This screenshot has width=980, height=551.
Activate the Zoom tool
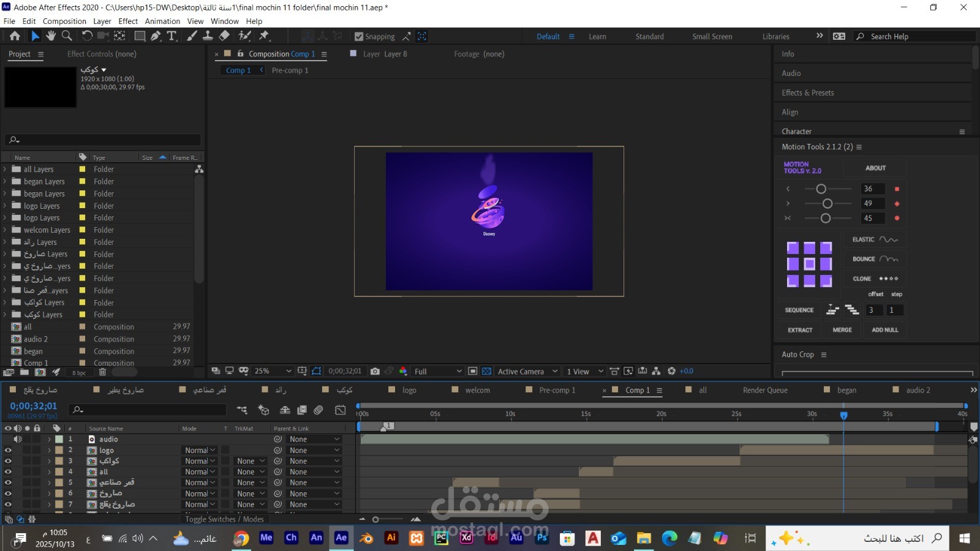(67, 36)
